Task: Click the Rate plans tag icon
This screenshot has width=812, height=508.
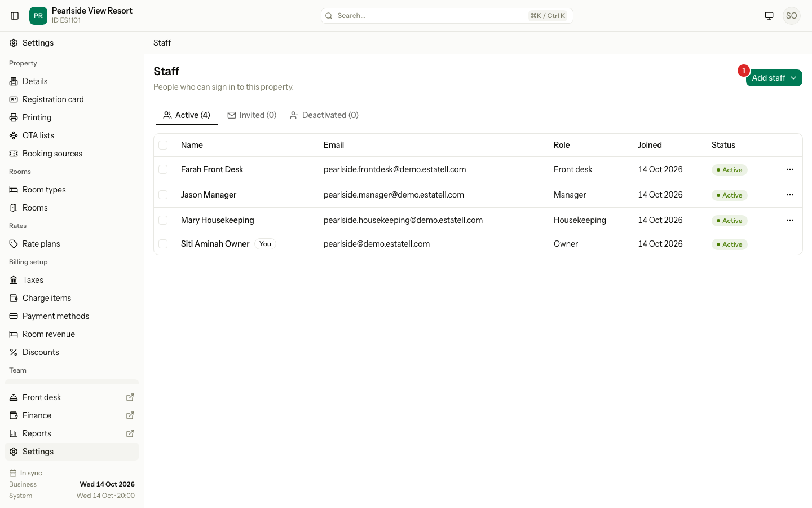Action: [x=14, y=244]
